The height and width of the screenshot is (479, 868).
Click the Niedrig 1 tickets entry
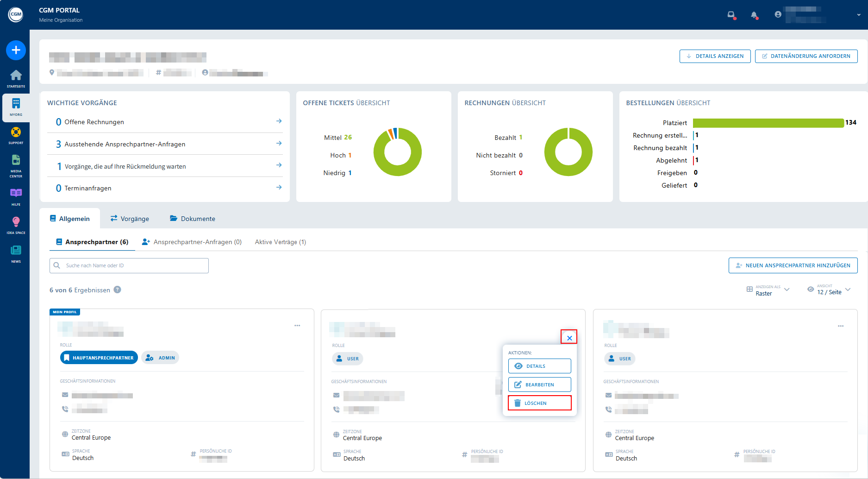[x=337, y=173]
